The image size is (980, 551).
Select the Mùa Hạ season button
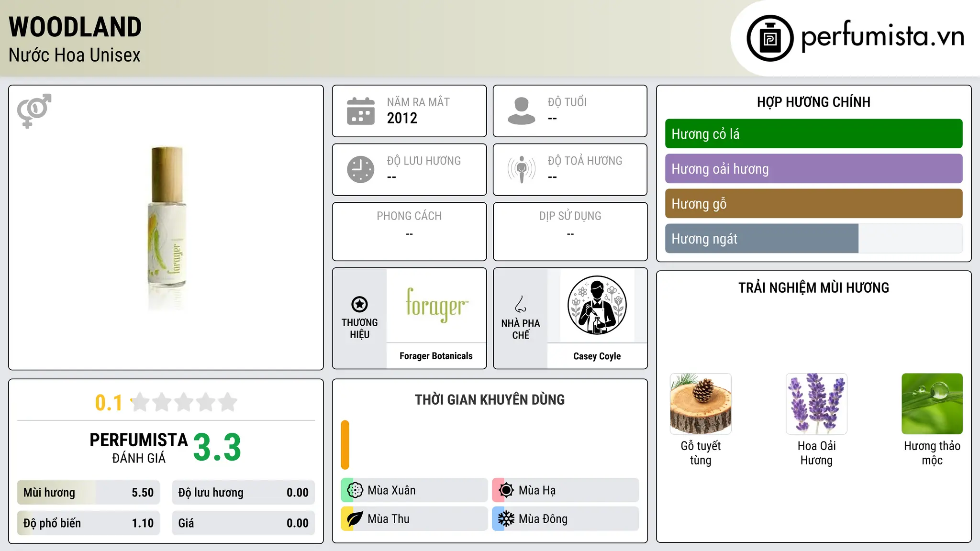pos(565,490)
